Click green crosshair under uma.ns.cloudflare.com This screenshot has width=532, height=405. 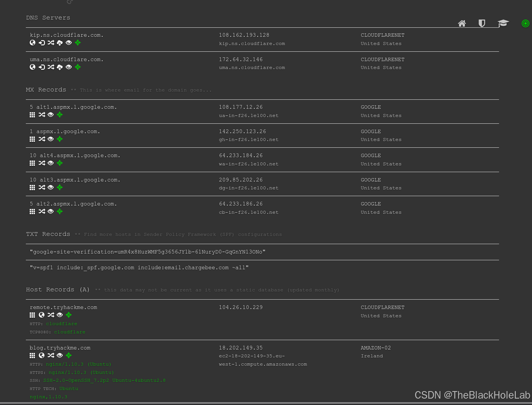[78, 67]
